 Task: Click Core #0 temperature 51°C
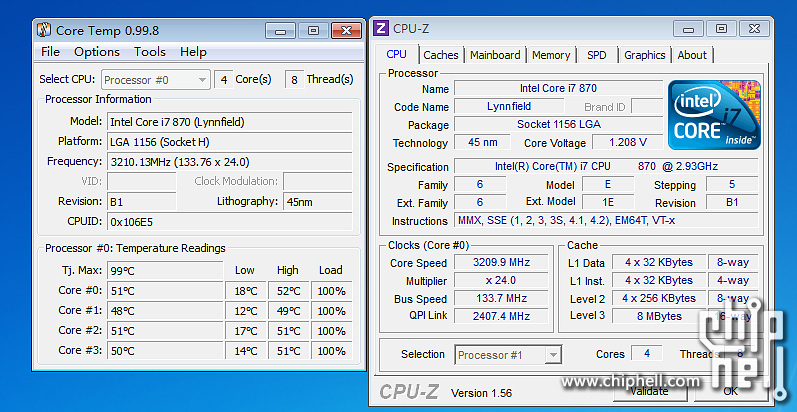[165, 291]
